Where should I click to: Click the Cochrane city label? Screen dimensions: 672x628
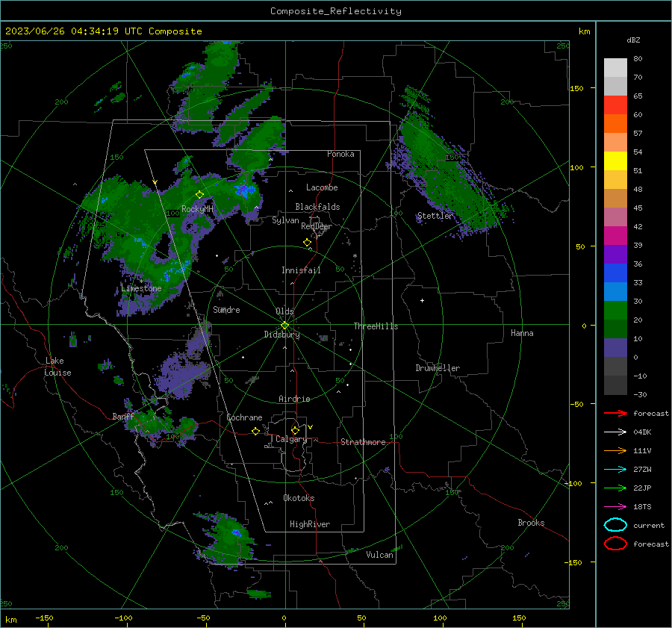click(x=244, y=417)
